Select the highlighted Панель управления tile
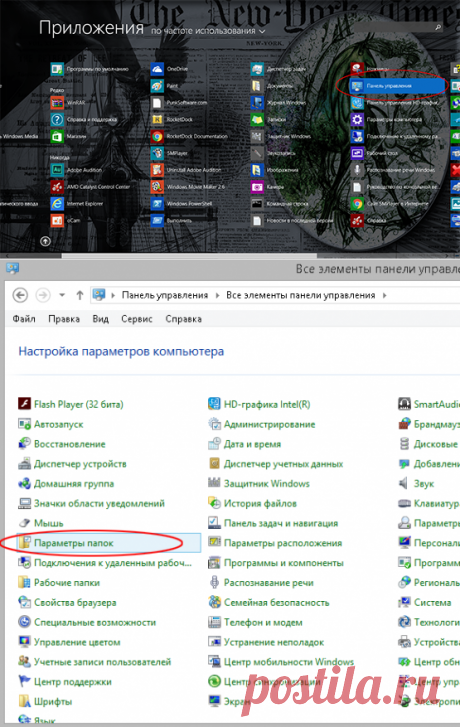The image size is (460, 727). (398, 86)
